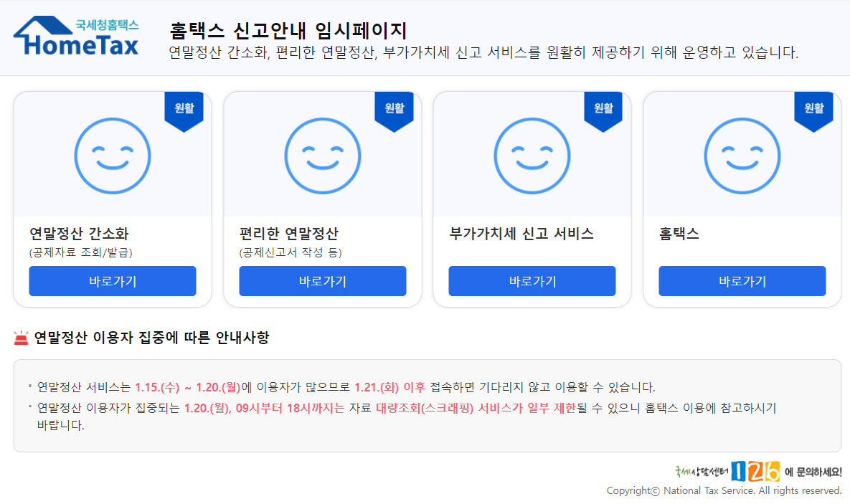Viewport: 850px width, 504px height.
Task: Click title text 부가가치세 신고 서비스
Action: [x=521, y=234]
